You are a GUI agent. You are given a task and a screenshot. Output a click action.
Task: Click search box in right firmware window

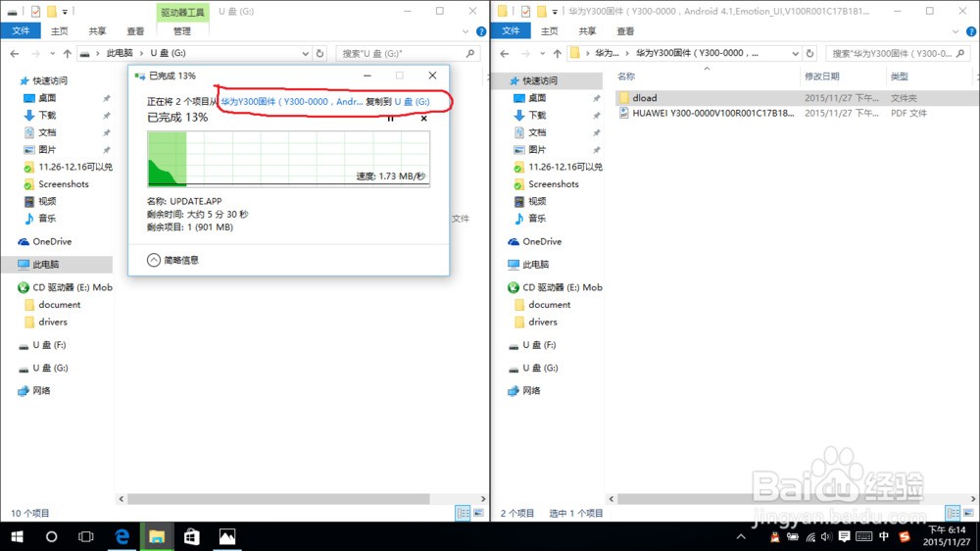898,54
